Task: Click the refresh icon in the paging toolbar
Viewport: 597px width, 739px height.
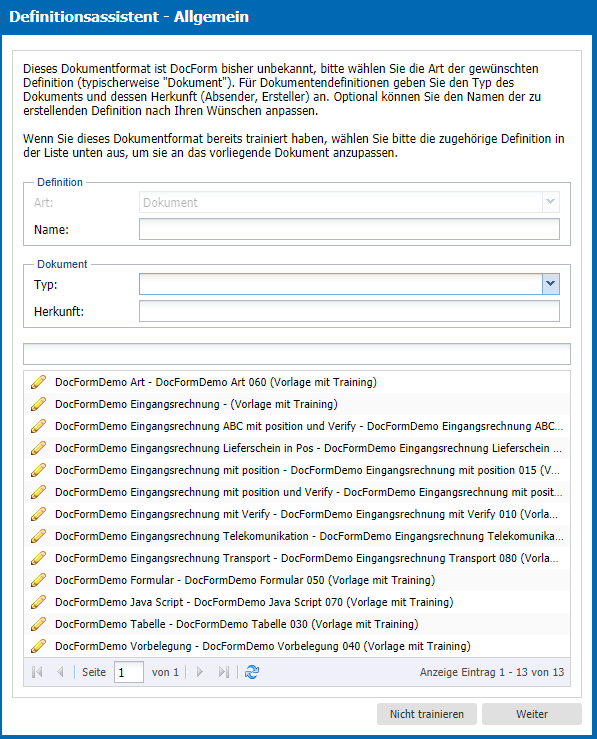Action: [x=252, y=672]
